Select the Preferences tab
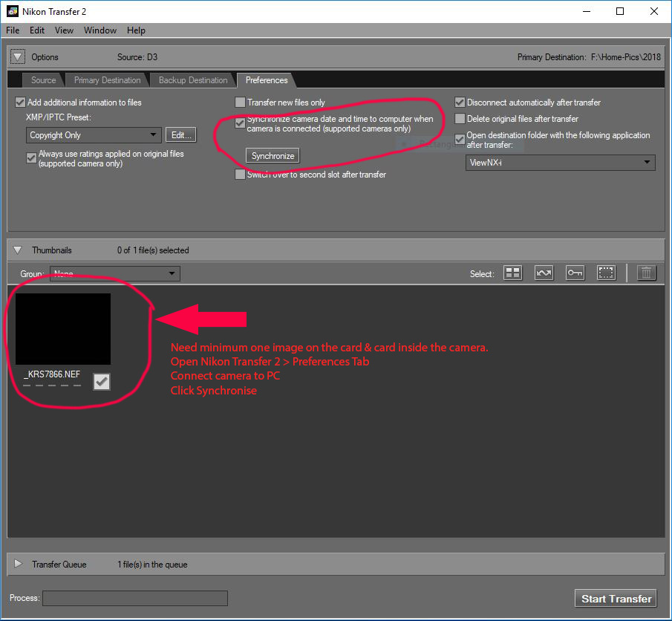The width and height of the screenshot is (672, 621). [x=266, y=80]
